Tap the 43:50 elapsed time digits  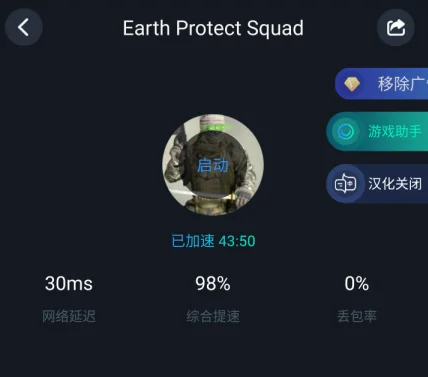[x=237, y=241]
